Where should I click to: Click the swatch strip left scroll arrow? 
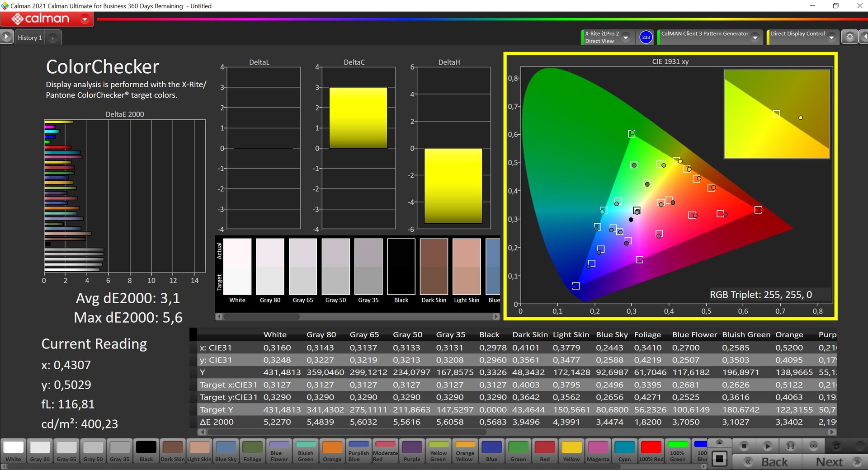pyautogui.click(x=4, y=466)
